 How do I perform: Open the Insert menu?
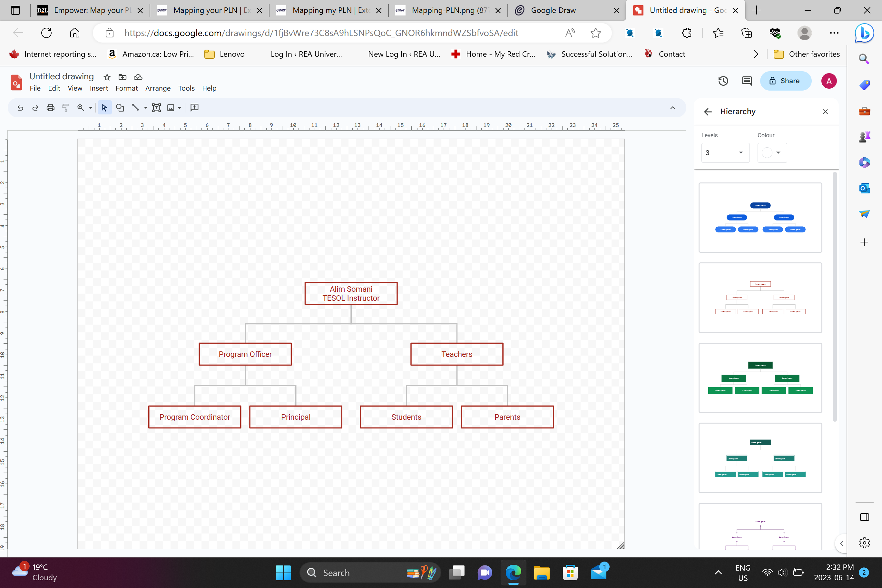coord(99,89)
